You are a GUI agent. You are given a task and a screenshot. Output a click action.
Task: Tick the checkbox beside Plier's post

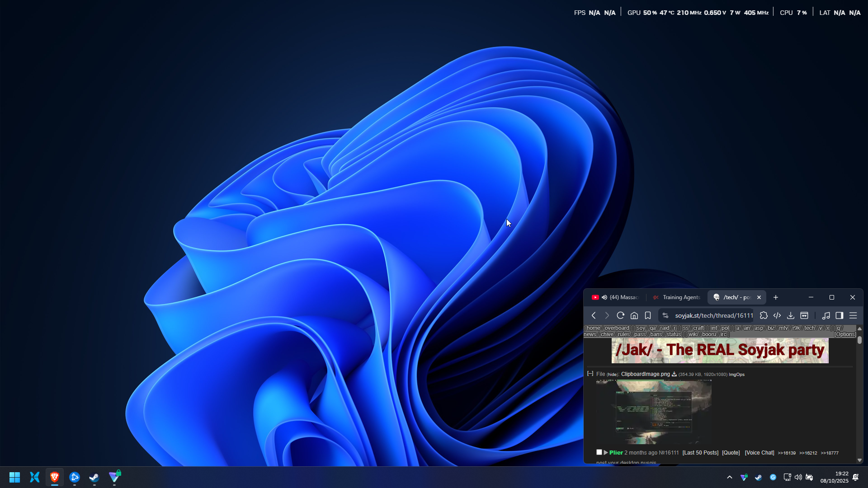point(599,452)
